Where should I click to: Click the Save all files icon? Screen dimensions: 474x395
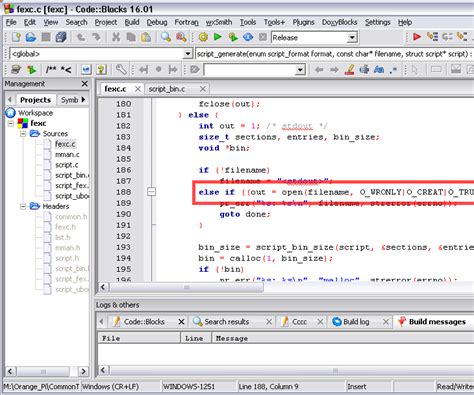61,37
